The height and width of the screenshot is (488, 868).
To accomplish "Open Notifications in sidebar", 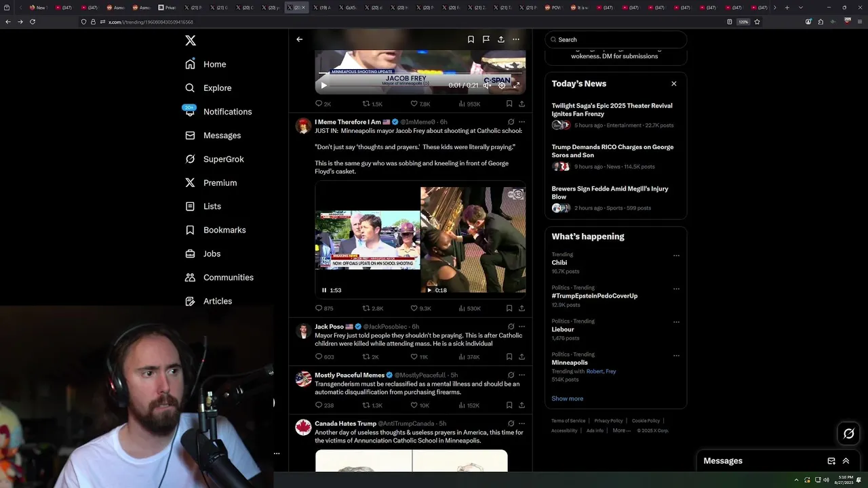I will [218, 112].
